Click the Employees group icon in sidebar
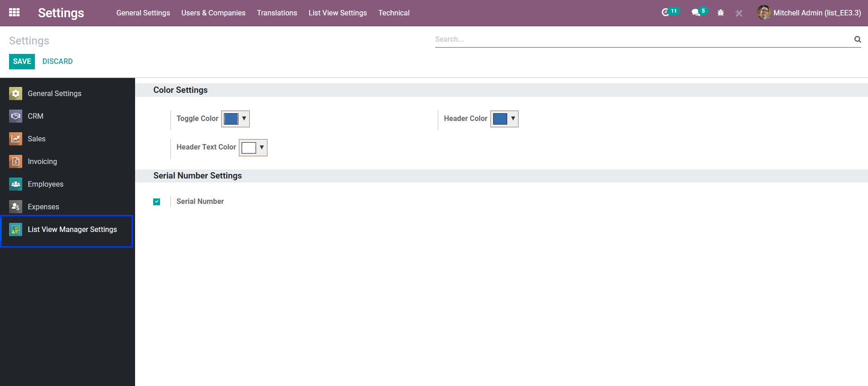This screenshot has width=868, height=386. pyautogui.click(x=16, y=184)
